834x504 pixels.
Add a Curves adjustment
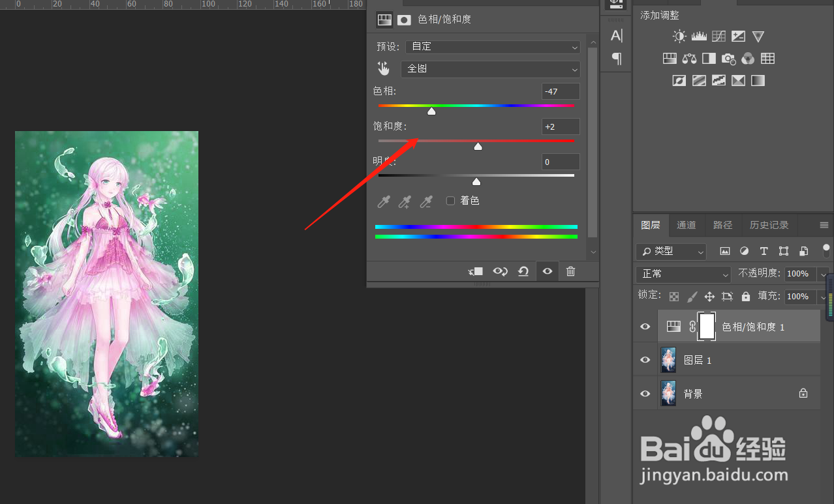(718, 37)
